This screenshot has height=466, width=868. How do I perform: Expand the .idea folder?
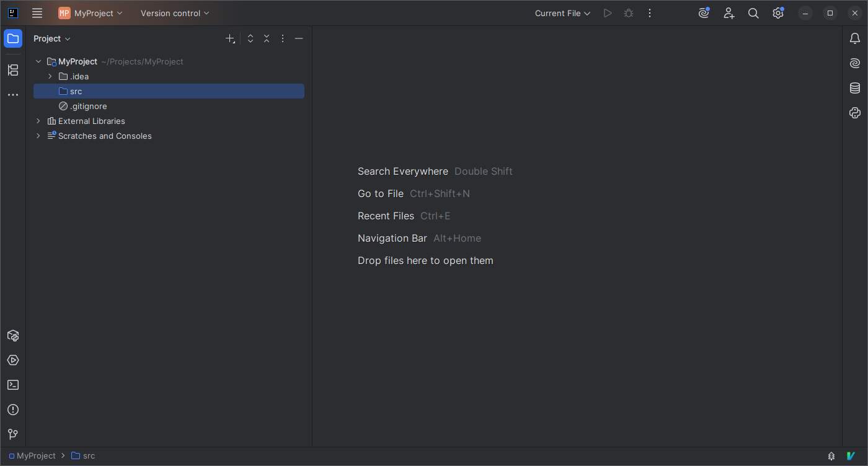tap(50, 76)
